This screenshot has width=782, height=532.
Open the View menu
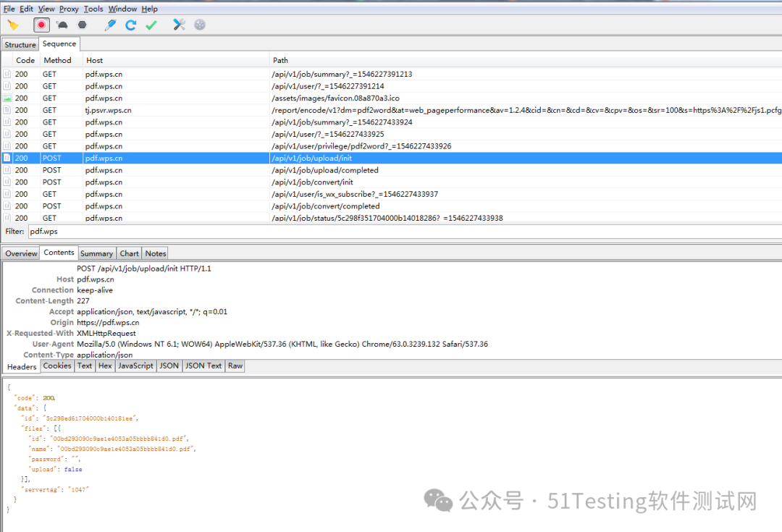pos(46,9)
